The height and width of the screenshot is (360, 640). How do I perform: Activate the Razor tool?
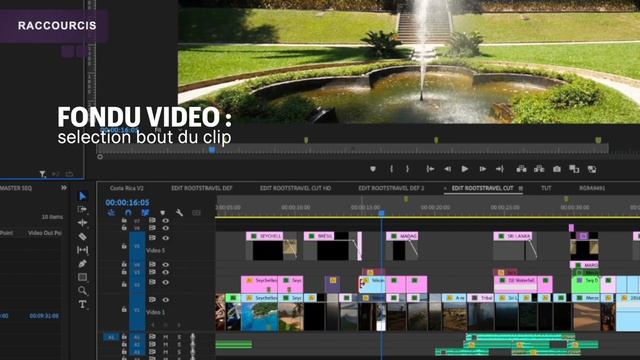coord(82,236)
